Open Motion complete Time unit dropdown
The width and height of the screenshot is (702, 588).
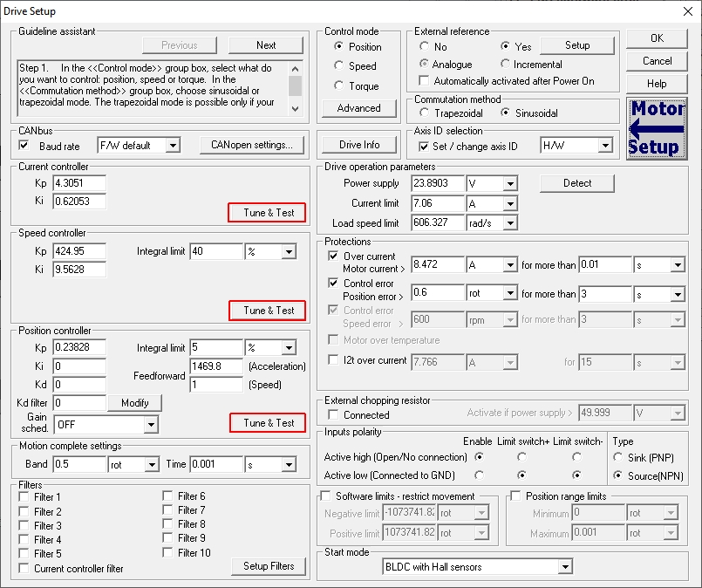point(290,465)
